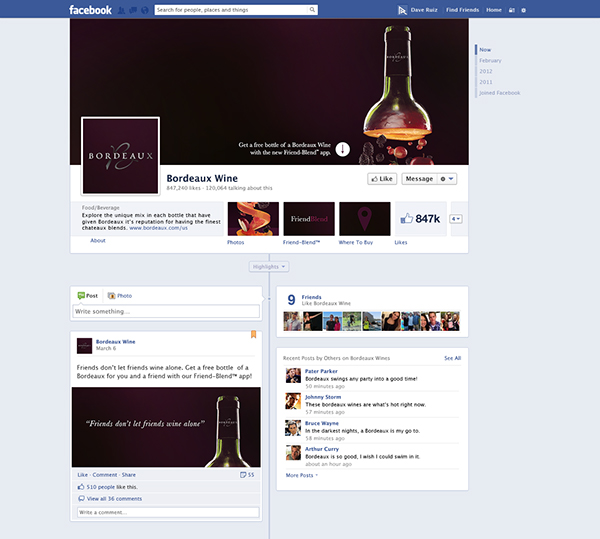The width and height of the screenshot is (600, 539).
Task: Click Johnny Storm's avatar
Action: pos(293,401)
